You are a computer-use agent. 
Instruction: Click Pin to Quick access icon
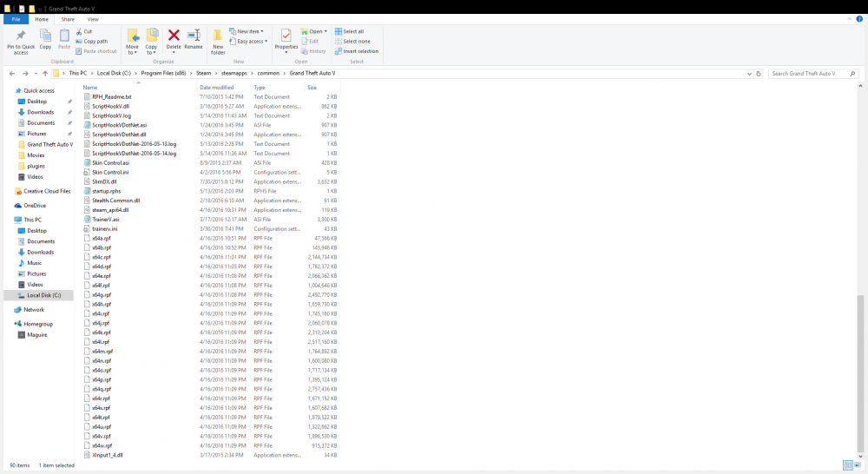pos(21,36)
